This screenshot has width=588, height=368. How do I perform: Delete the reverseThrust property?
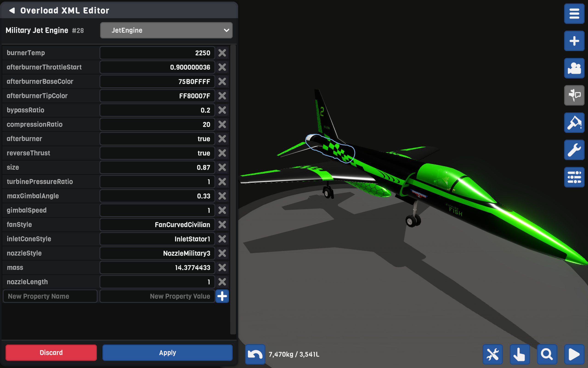click(x=222, y=153)
